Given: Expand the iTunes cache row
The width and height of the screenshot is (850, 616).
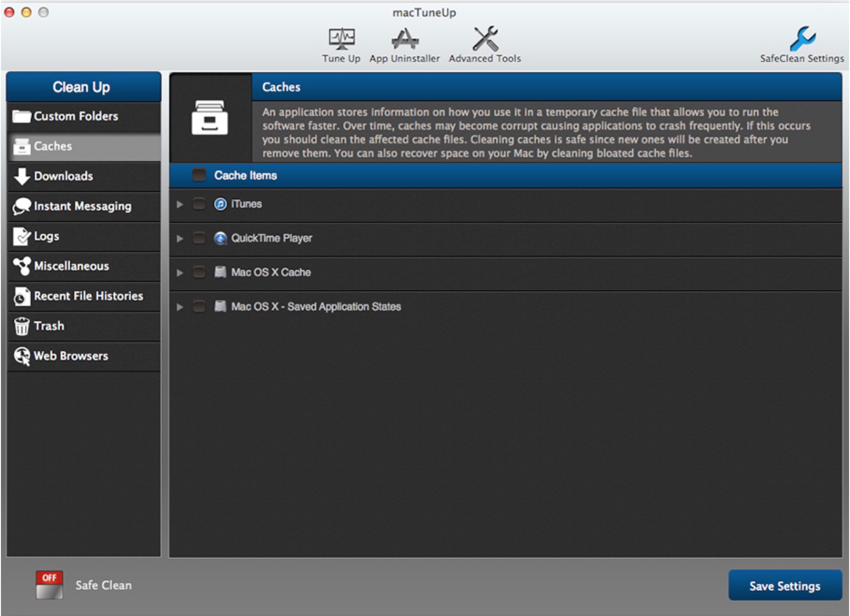Looking at the screenshot, I should coord(180,204).
